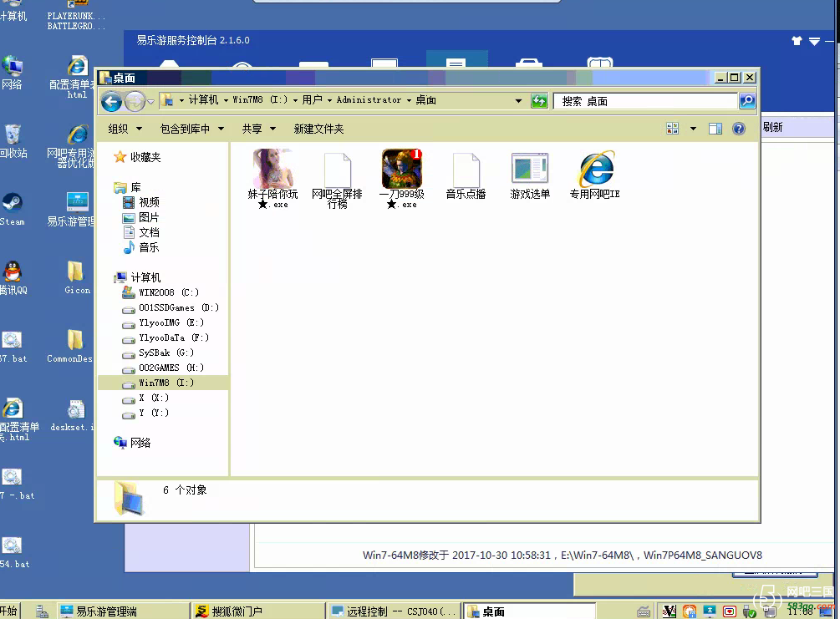The height and width of the screenshot is (619, 840).
Task: Expand the address bar history dropdown
Action: (x=518, y=101)
